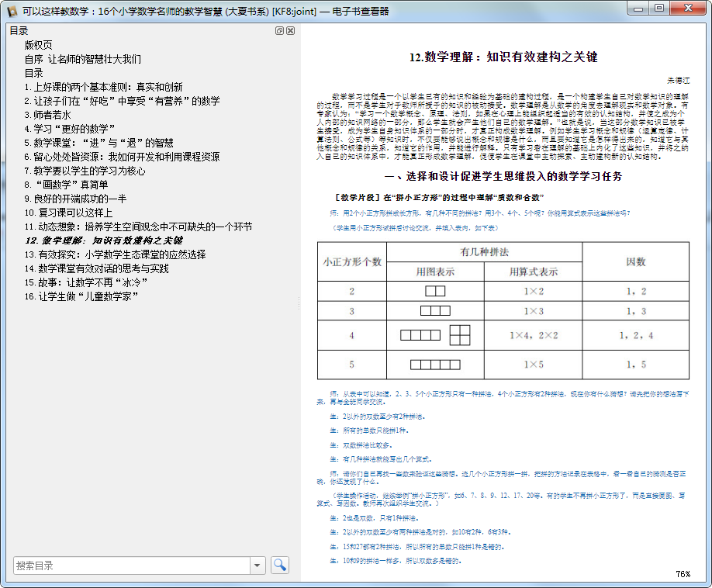
Task: Click the search magnifier button
Action: pyautogui.click(x=280, y=565)
